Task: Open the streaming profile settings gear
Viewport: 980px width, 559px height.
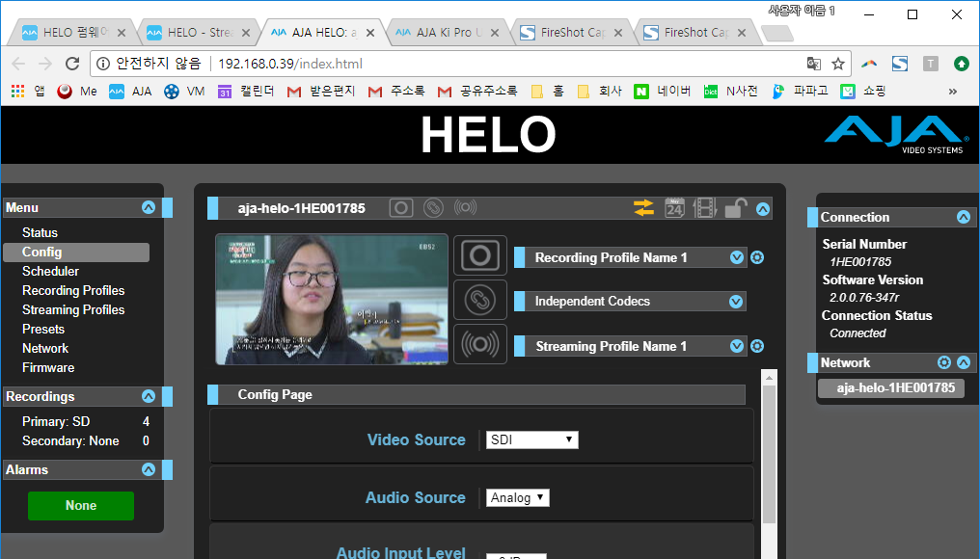Action: click(x=757, y=346)
